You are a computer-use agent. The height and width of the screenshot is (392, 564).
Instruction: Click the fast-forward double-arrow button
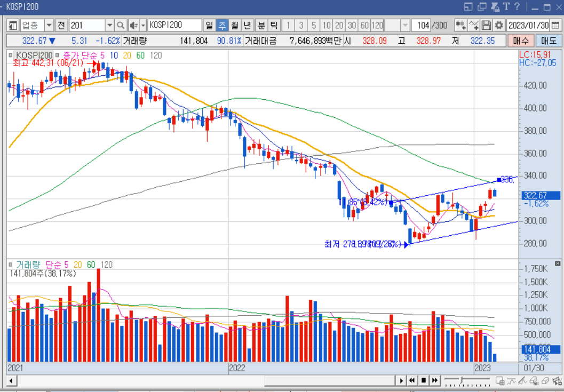click(435, 380)
